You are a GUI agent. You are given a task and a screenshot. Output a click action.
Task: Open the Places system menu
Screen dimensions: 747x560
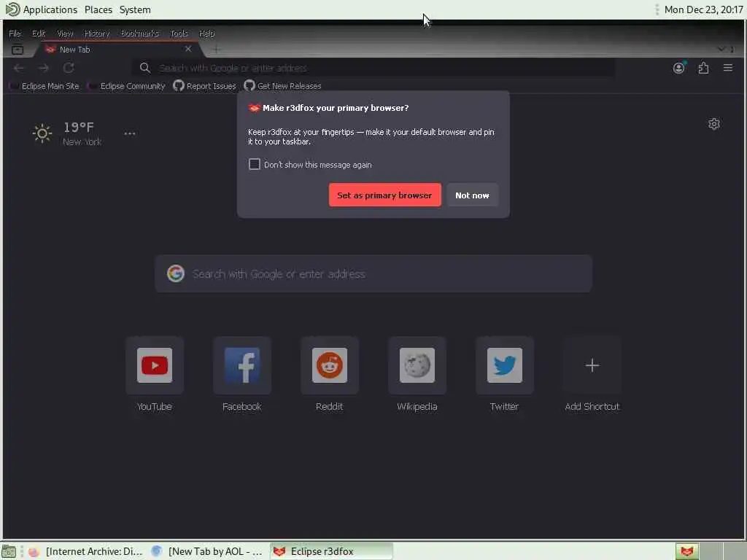pyautogui.click(x=98, y=9)
